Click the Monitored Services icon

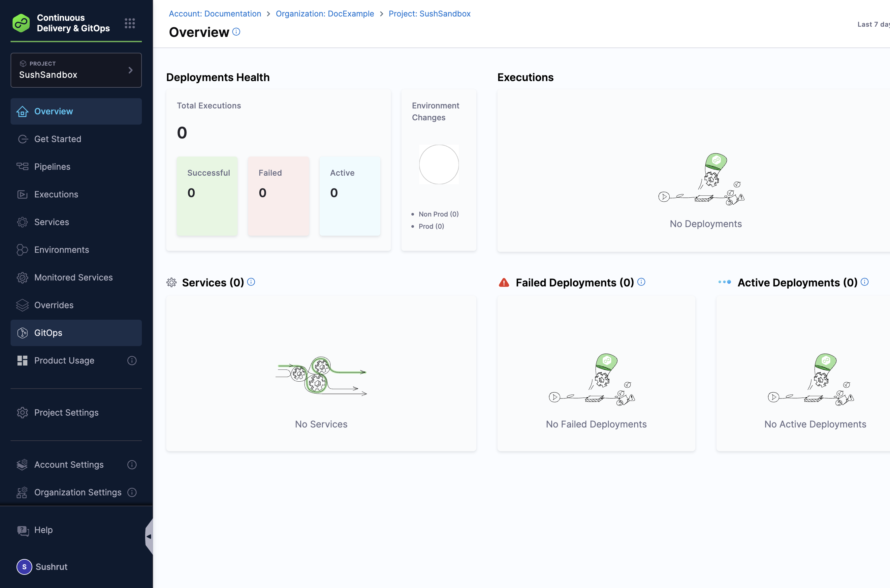click(x=22, y=278)
